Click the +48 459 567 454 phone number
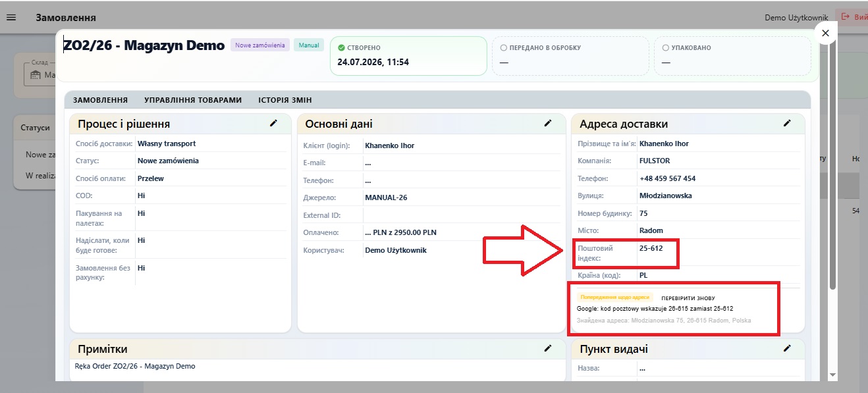The width and height of the screenshot is (868, 393). pos(667,178)
